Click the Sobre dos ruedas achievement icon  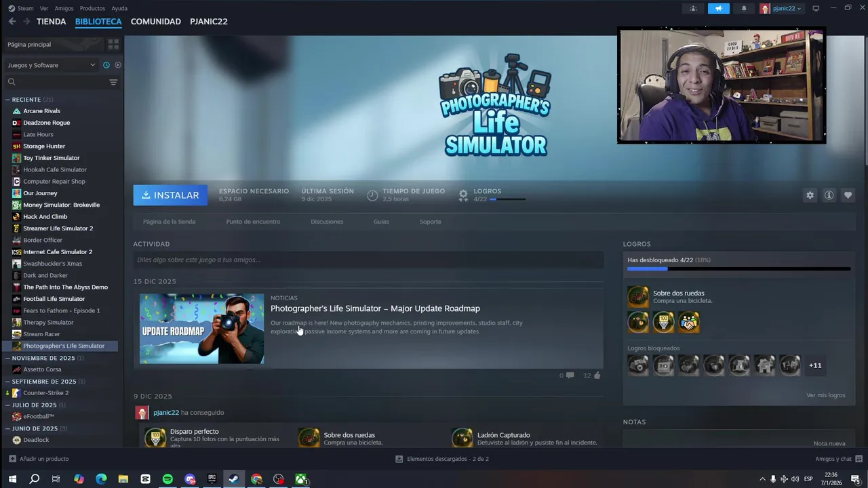637,297
